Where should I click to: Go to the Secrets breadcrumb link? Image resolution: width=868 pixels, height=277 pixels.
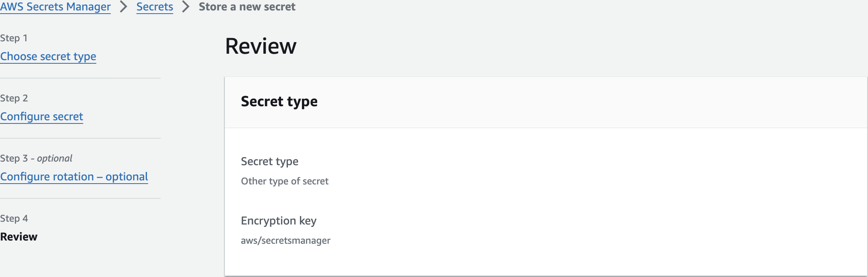tap(155, 7)
